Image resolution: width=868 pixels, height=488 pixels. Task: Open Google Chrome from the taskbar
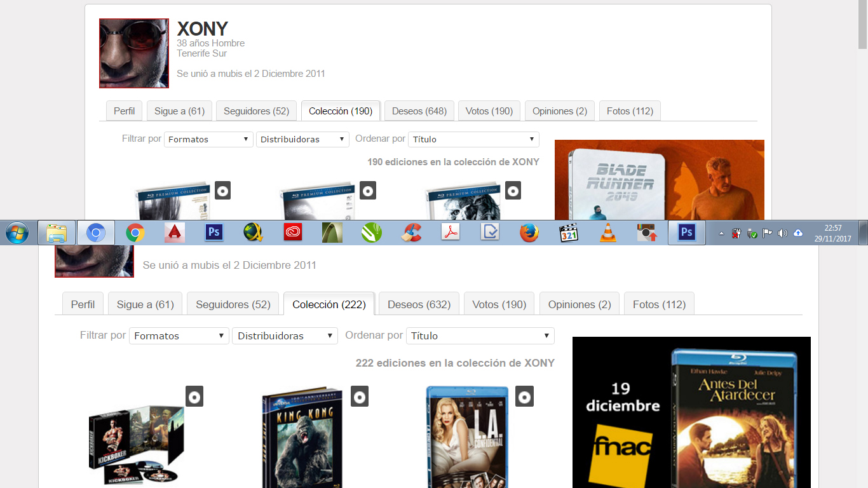coord(135,233)
